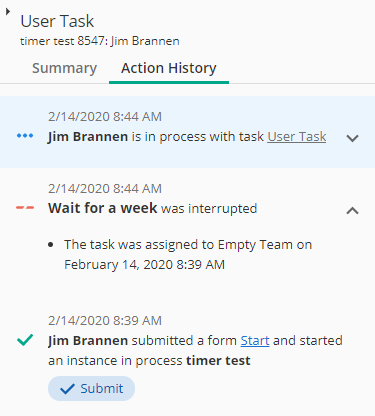Viewport: 375px width, 416px height.
Task: Collapse the Wait for a week entry
Action: 352,210
